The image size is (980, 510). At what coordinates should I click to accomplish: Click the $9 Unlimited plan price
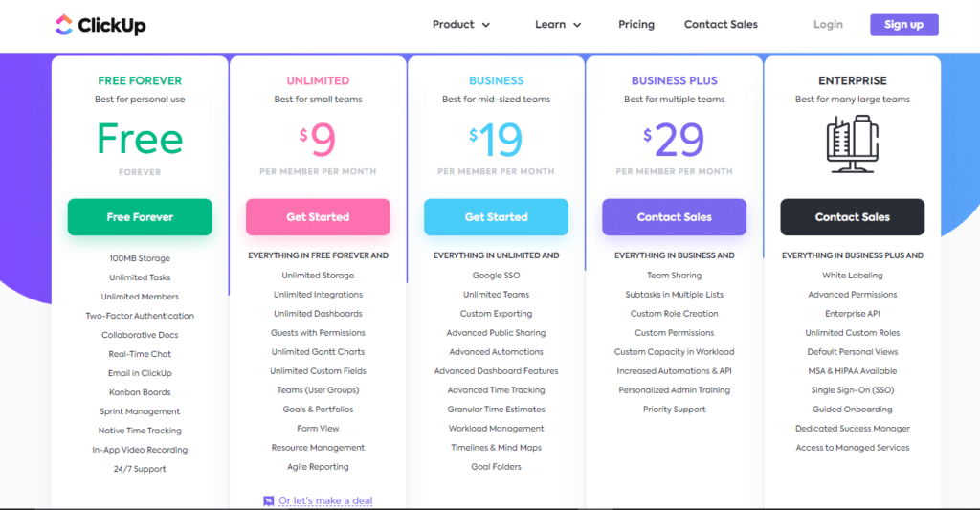click(318, 140)
